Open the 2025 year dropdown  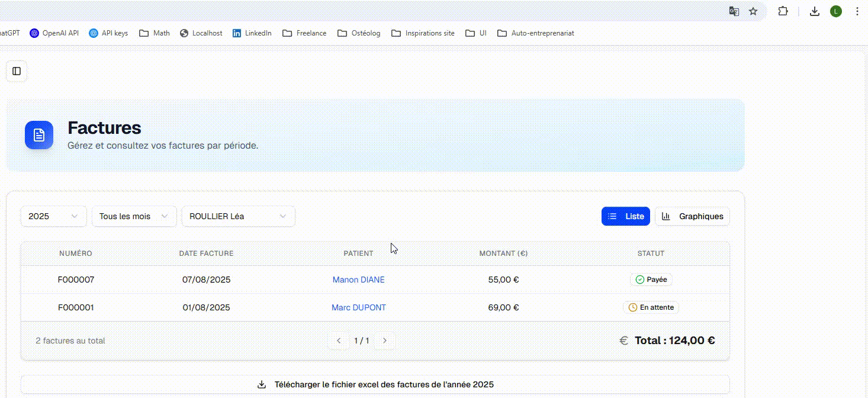coord(53,216)
